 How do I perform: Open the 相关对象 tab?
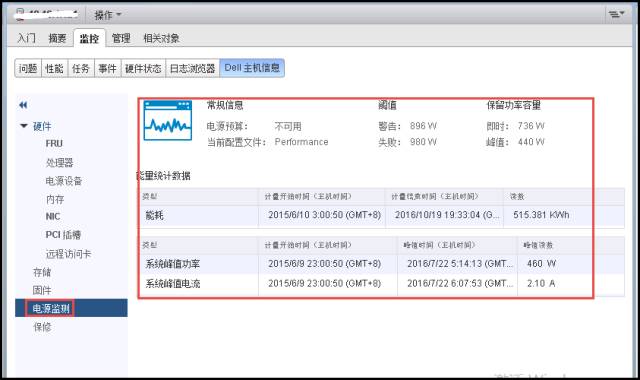161,38
